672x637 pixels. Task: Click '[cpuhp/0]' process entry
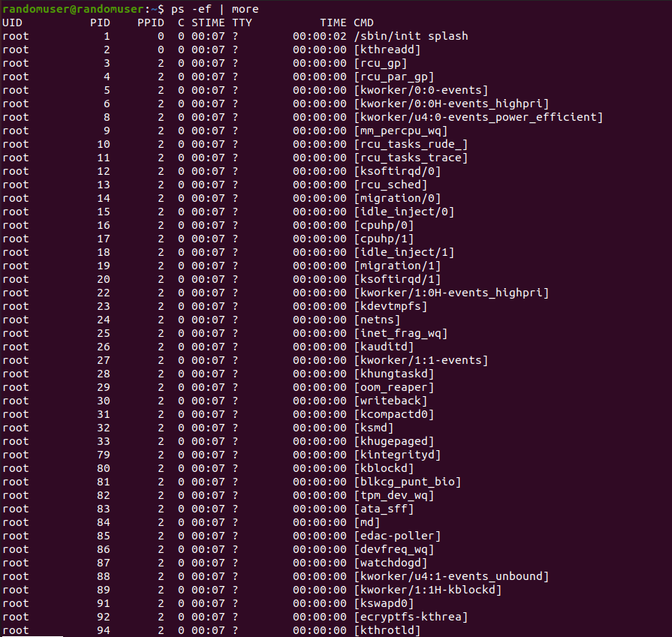(x=384, y=225)
